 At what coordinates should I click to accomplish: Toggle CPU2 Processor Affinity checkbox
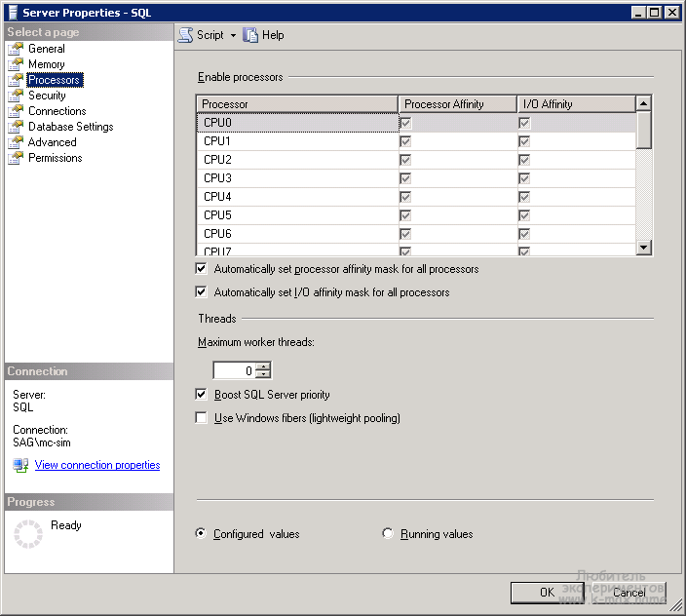(x=405, y=160)
